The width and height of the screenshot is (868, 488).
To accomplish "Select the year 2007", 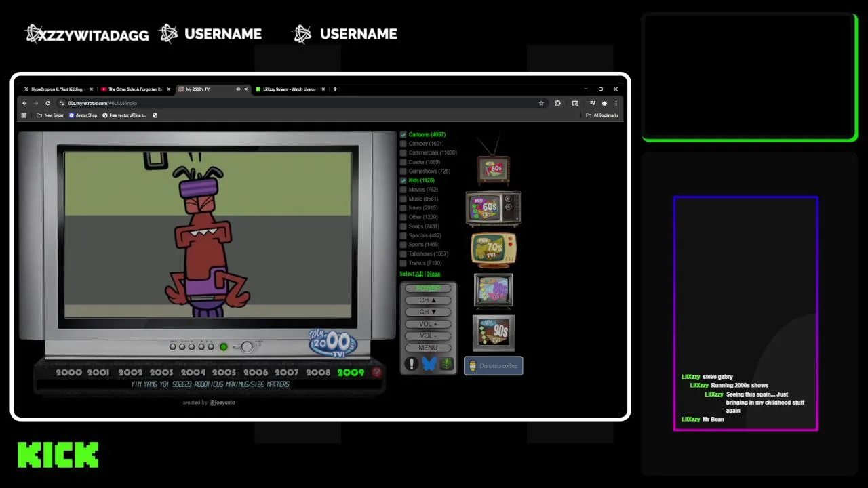I will pos(286,372).
